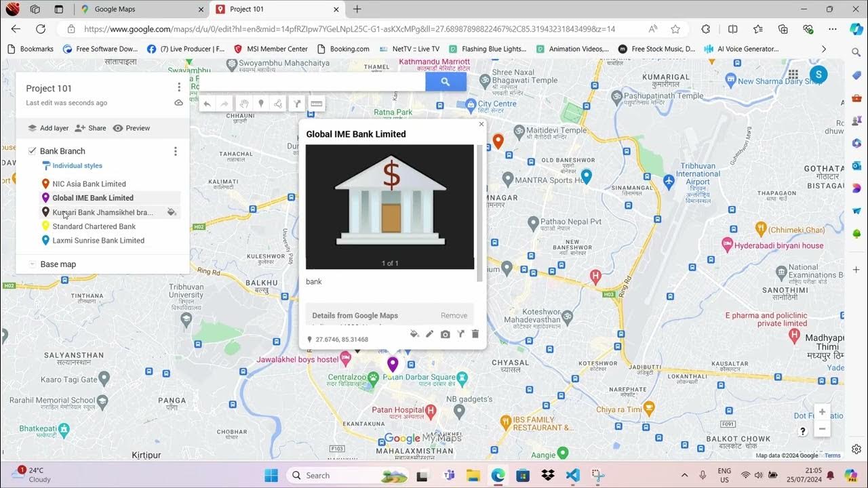Open Individual styles settings

point(72,165)
